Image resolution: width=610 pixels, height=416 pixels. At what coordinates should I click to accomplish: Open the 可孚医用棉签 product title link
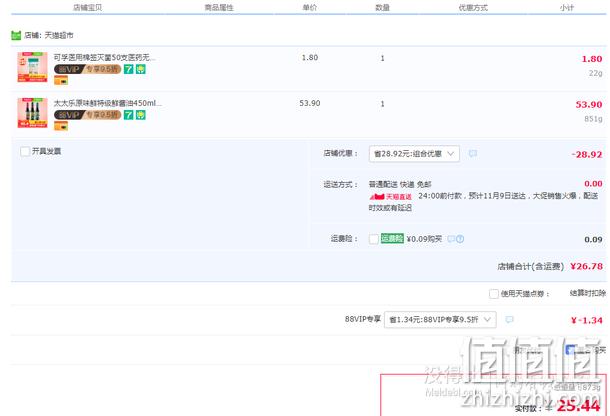coord(104,58)
